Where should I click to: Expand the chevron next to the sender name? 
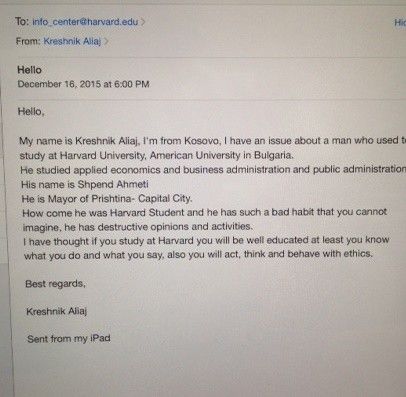[x=106, y=42]
